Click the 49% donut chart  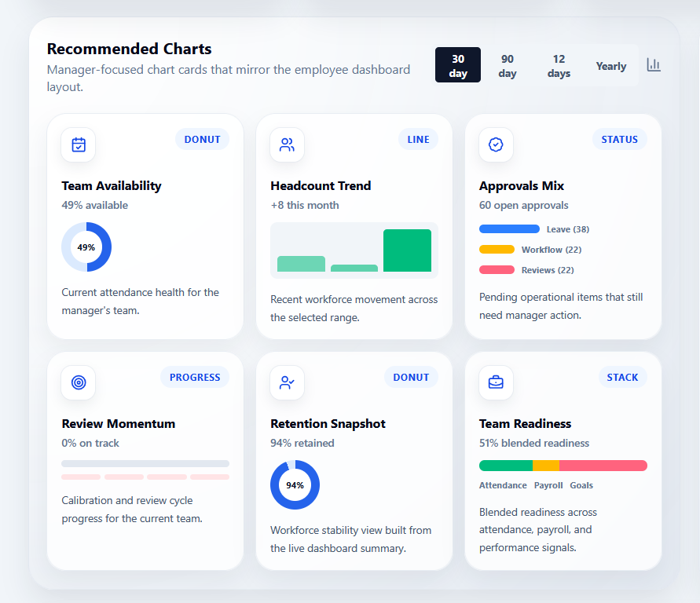point(86,247)
